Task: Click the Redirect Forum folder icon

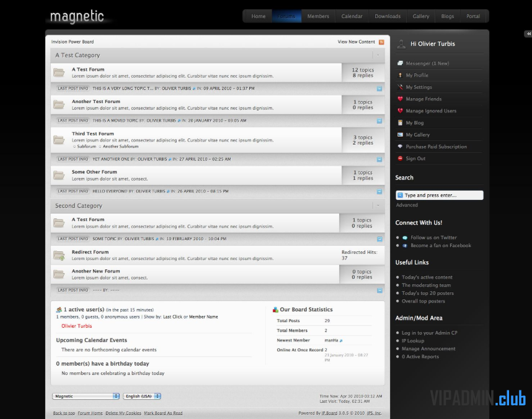Action: (x=59, y=255)
